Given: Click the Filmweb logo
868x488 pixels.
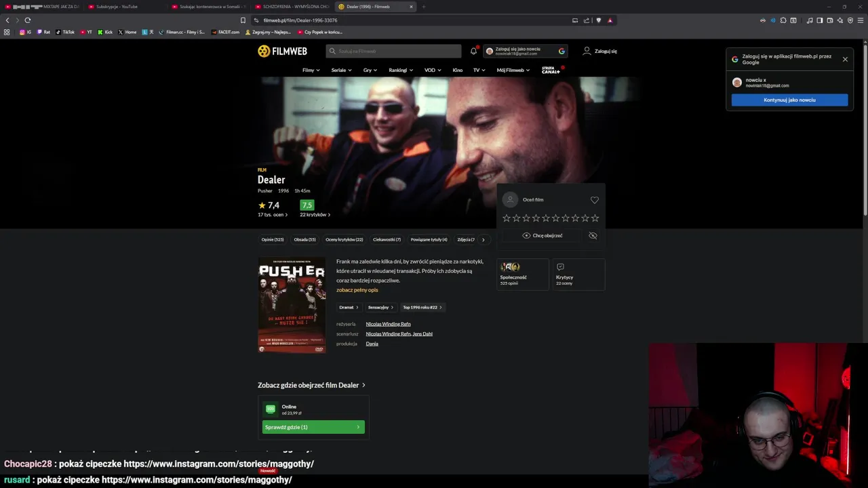Looking at the screenshot, I should coord(282,51).
